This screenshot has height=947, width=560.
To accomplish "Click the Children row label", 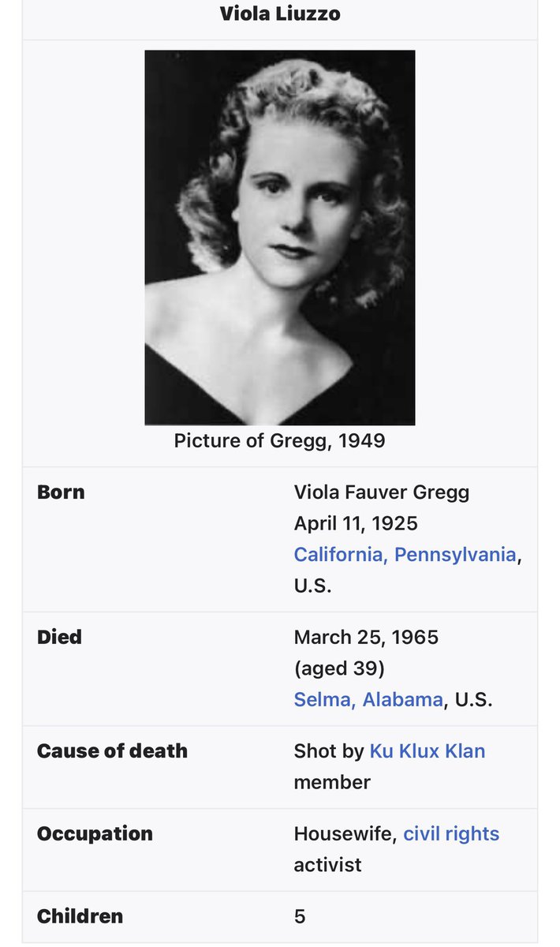I will coord(80,916).
